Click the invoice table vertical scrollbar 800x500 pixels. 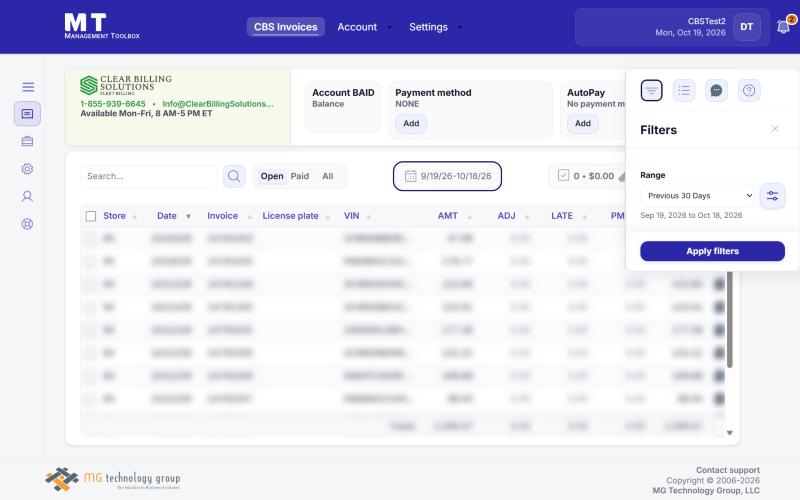pyautogui.click(x=730, y=319)
